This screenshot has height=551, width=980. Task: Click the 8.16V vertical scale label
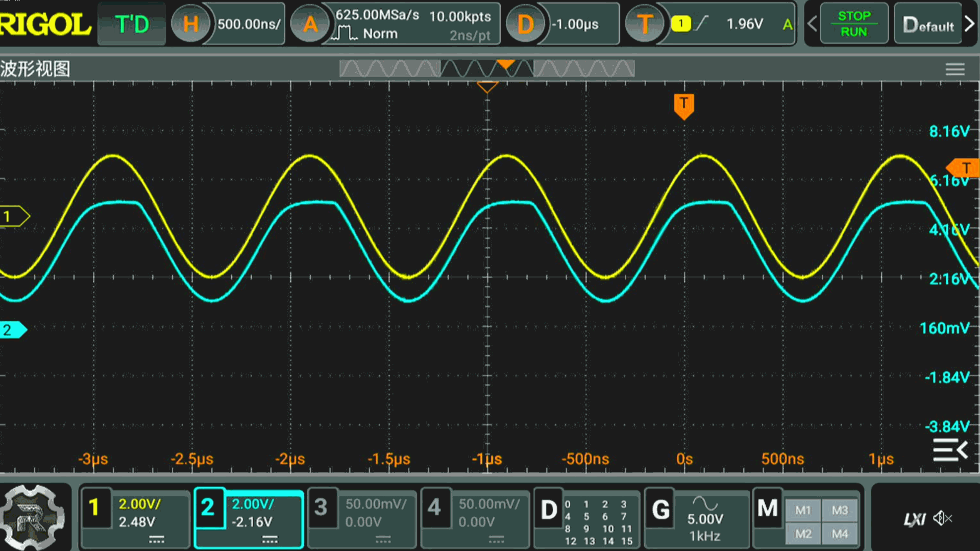pyautogui.click(x=949, y=131)
